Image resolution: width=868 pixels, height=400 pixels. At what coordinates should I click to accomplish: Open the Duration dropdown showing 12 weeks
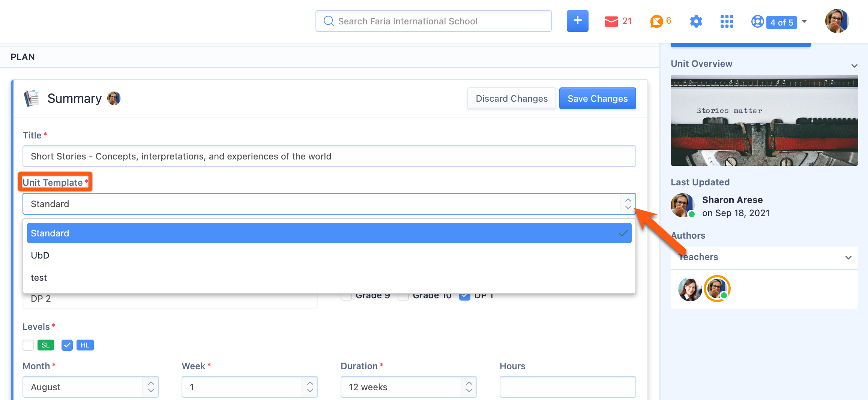point(408,387)
